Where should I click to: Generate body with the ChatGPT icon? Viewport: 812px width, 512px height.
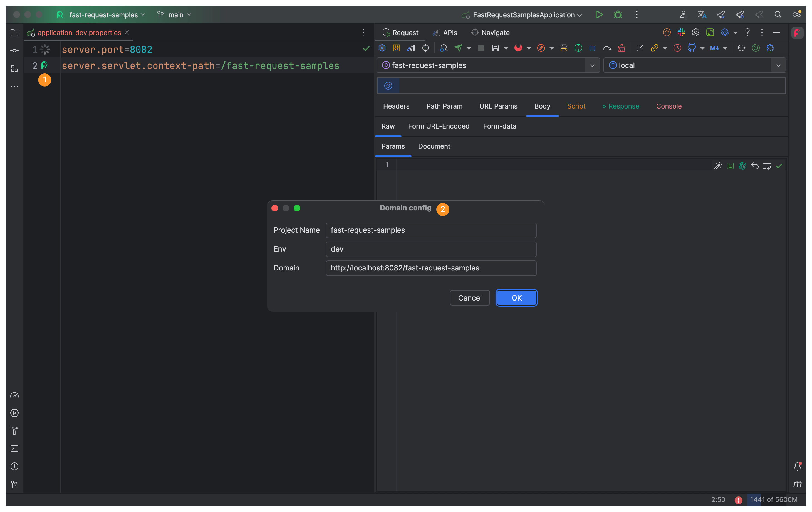(742, 166)
